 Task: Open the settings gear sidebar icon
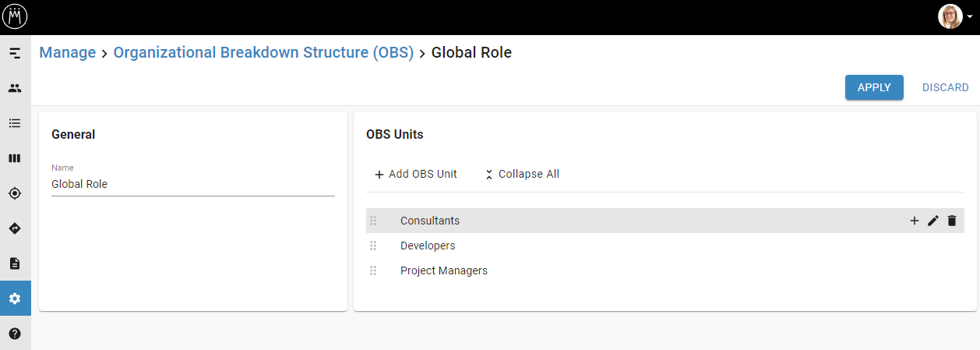[15, 299]
